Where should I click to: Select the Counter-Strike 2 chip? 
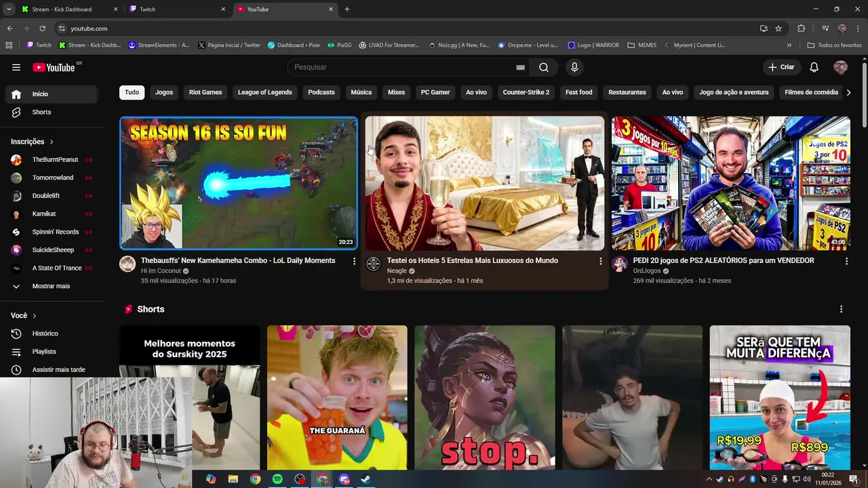point(526,92)
